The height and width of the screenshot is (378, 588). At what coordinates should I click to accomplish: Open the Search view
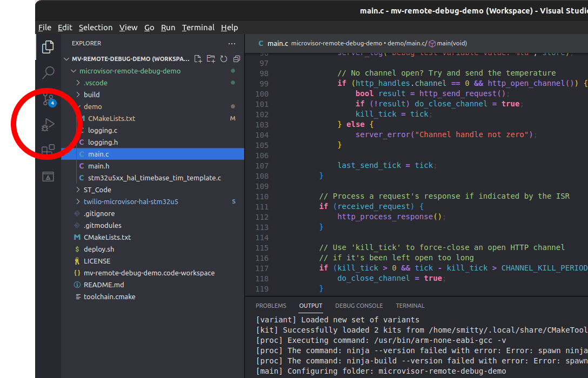[48, 72]
